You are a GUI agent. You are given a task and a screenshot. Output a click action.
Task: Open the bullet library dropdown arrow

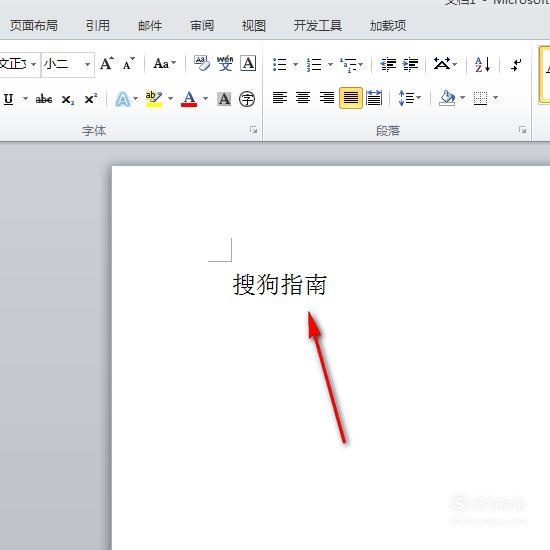coord(295,65)
